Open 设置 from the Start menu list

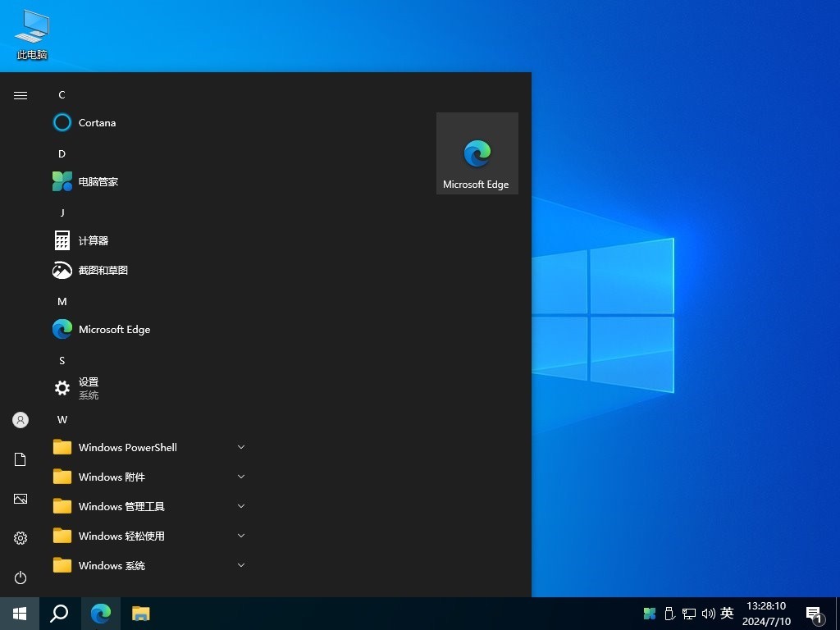point(88,382)
